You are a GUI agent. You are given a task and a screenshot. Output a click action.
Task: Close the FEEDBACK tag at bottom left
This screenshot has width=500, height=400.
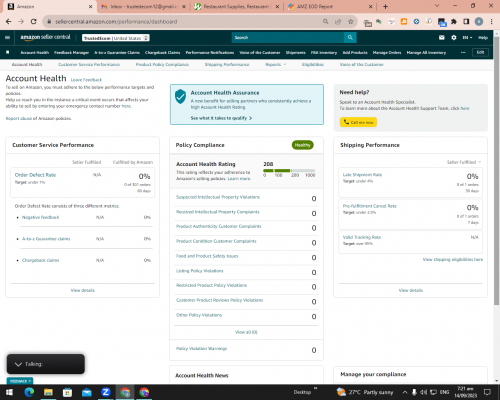point(30,381)
